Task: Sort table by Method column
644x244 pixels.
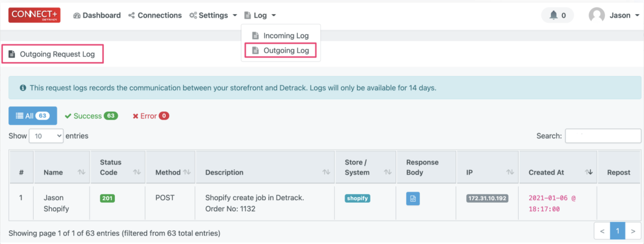Action: (x=171, y=167)
